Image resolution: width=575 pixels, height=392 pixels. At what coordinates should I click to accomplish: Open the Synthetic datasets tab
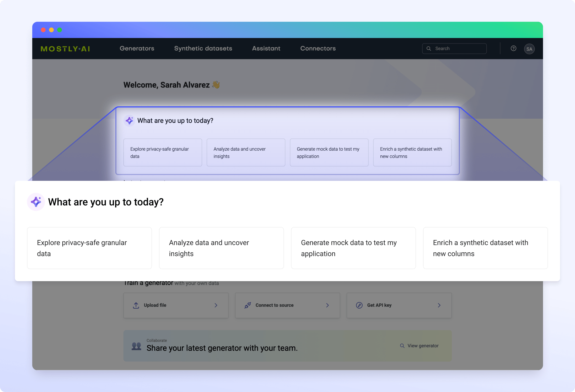click(x=203, y=48)
